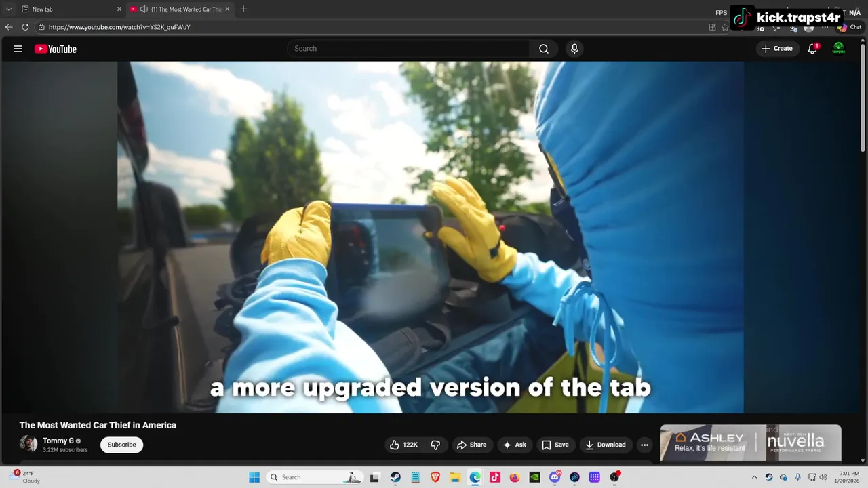Click the 3.22M subscribers text
Image resolution: width=868 pixels, height=488 pixels.
pos(65,450)
